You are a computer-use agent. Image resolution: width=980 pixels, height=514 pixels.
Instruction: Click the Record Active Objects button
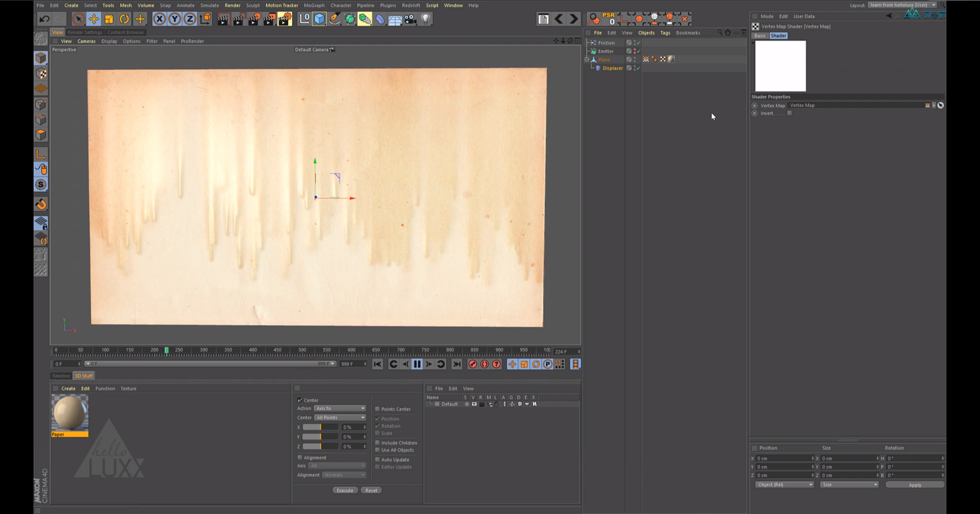point(472,364)
